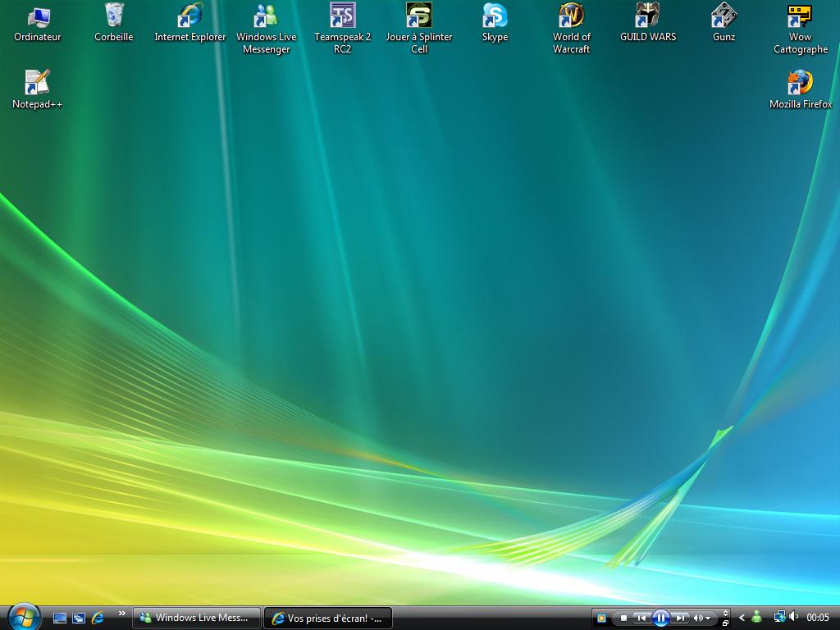Select the Internet Explorer desktop shortcut
Screen dimensions: 840x630
[190, 23]
